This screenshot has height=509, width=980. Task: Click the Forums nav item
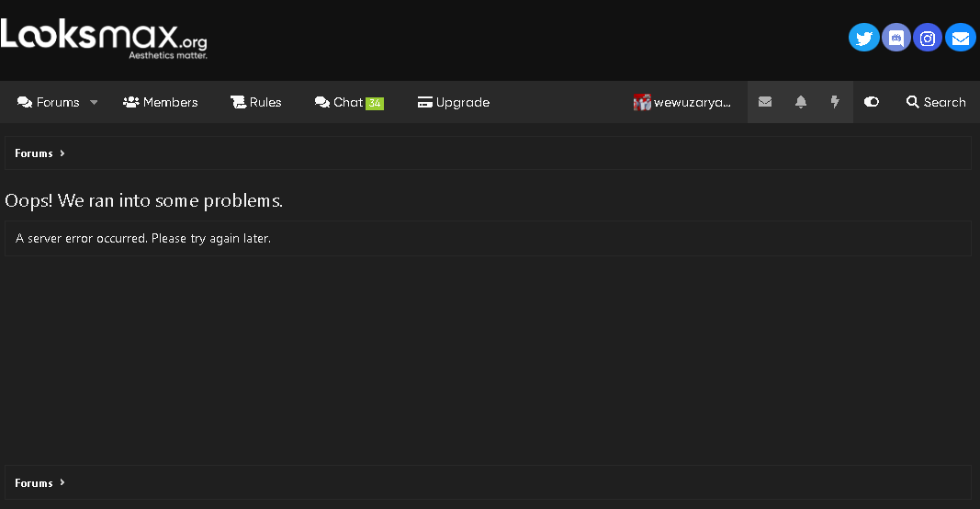click(x=49, y=102)
